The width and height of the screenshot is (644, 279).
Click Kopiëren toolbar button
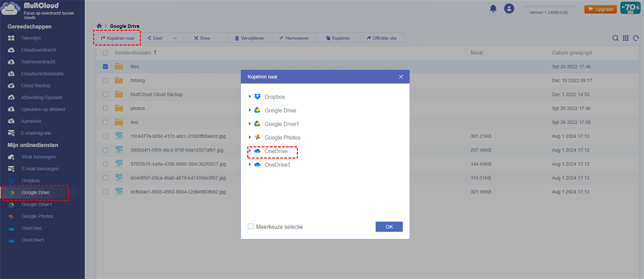pos(338,38)
